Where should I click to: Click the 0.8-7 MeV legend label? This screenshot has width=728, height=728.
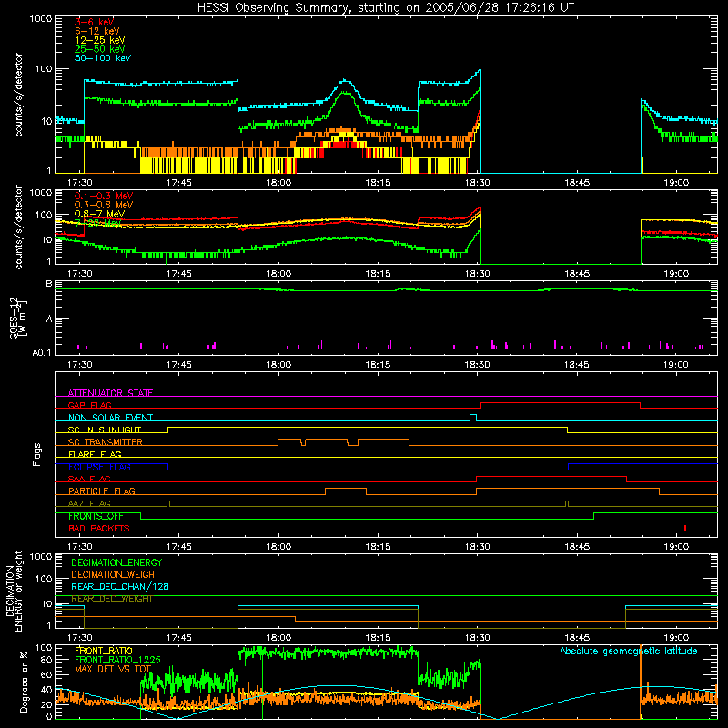click(x=99, y=214)
